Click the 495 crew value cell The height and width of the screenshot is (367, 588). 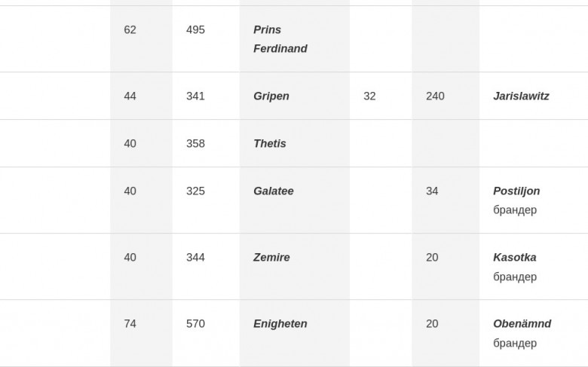pos(195,29)
